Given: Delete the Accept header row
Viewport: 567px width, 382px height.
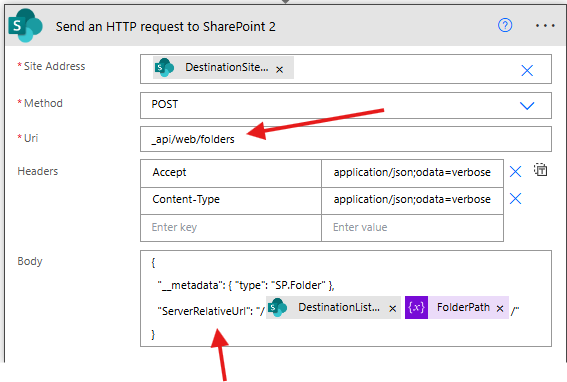Looking at the screenshot, I should click(515, 171).
